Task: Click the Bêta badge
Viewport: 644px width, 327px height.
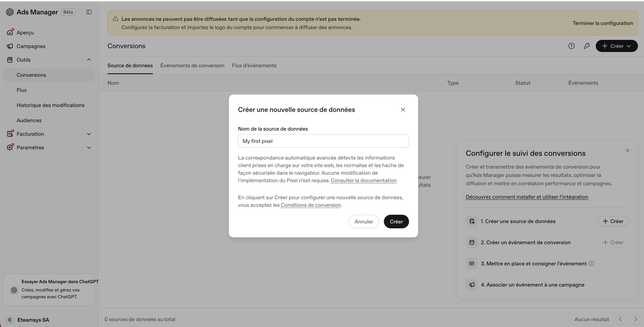Action: coord(68,12)
